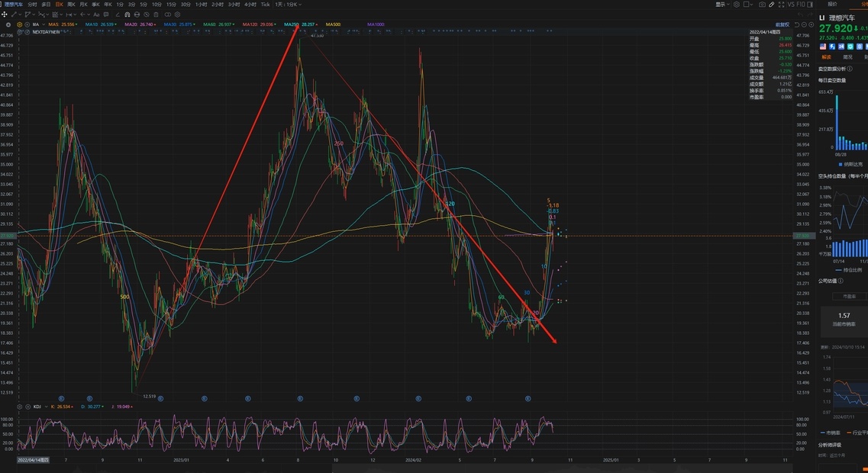Open the line drawing tool dropdown
The width and height of the screenshot is (868, 473).
[x=21, y=14]
